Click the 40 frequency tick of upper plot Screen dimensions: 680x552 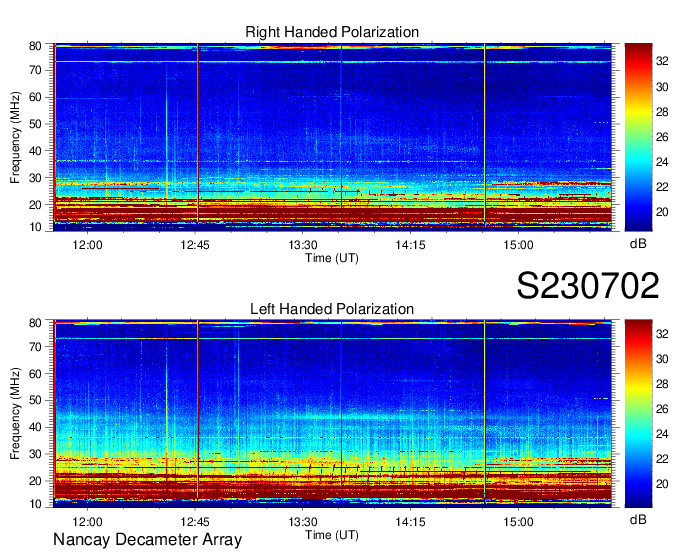(x=35, y=150)
